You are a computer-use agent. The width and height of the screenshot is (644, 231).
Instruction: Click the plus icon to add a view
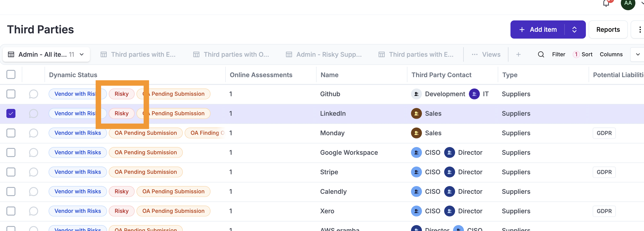[518, 54]
